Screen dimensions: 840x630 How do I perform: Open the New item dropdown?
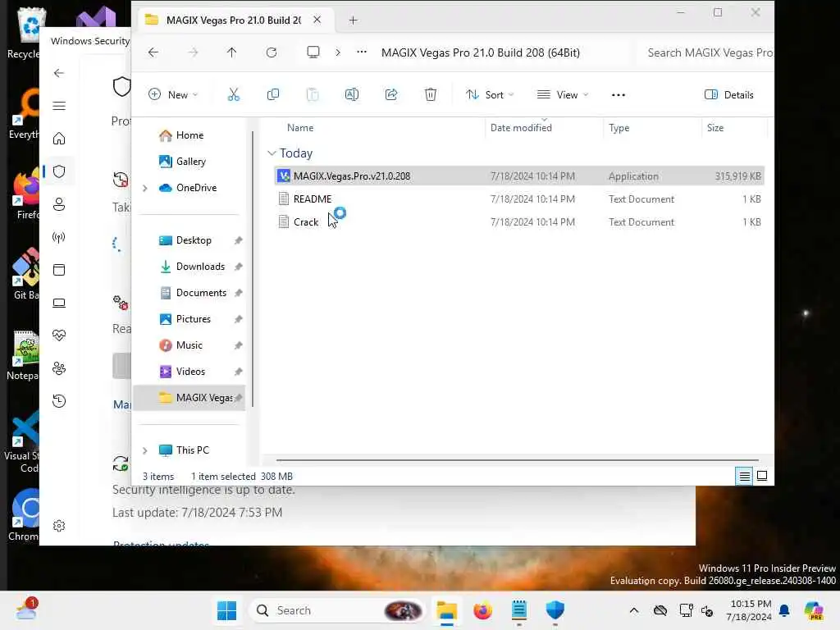[x=173, y=95]
